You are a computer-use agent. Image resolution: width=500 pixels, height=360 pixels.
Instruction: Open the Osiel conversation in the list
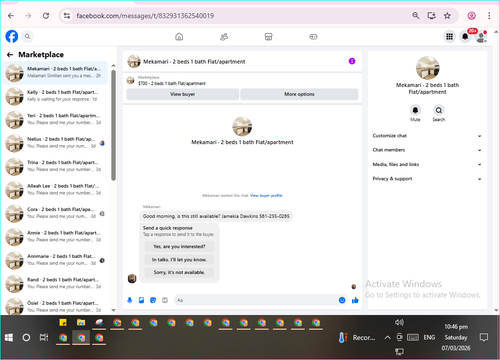55,306
